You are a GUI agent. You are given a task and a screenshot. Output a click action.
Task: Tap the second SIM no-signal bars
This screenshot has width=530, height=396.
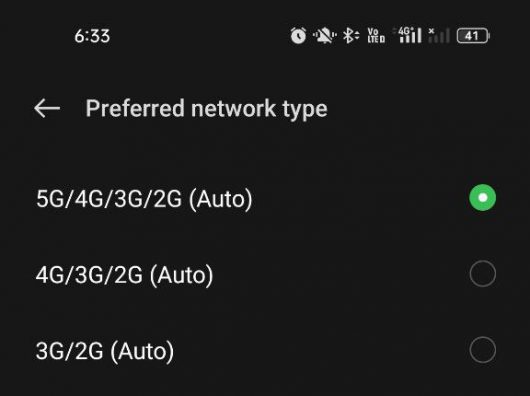click(x=439, y=35)
